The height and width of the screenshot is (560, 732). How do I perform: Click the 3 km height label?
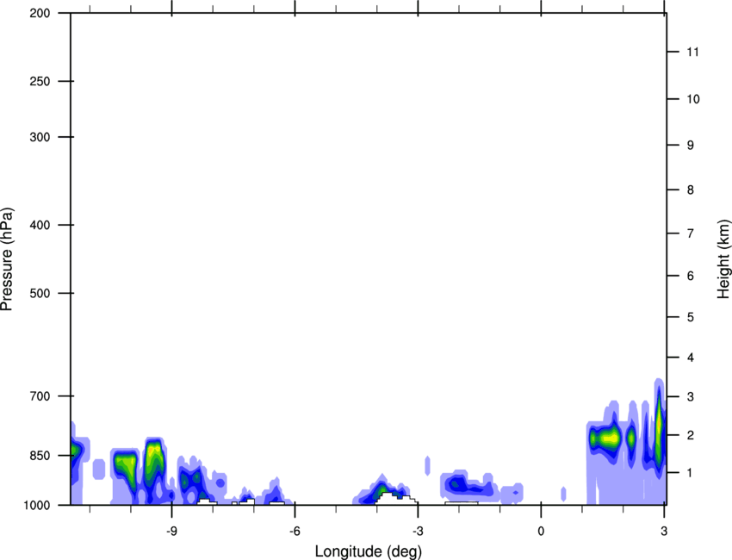pos(691,397)
